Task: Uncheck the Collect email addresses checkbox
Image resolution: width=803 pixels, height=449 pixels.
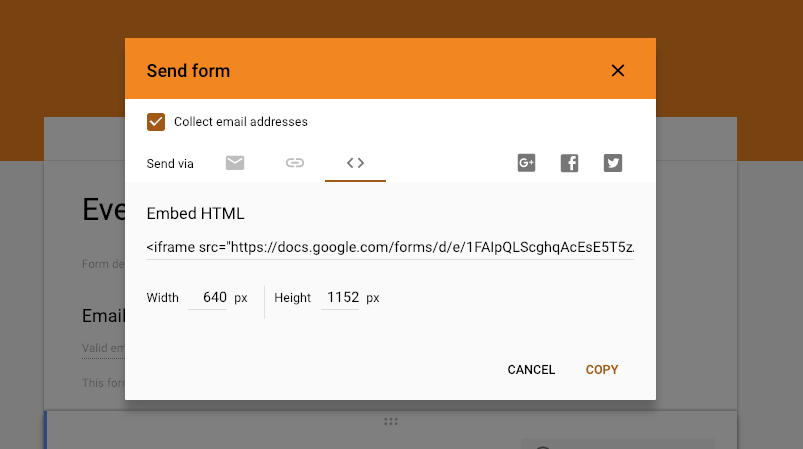Action: [156, 122]
